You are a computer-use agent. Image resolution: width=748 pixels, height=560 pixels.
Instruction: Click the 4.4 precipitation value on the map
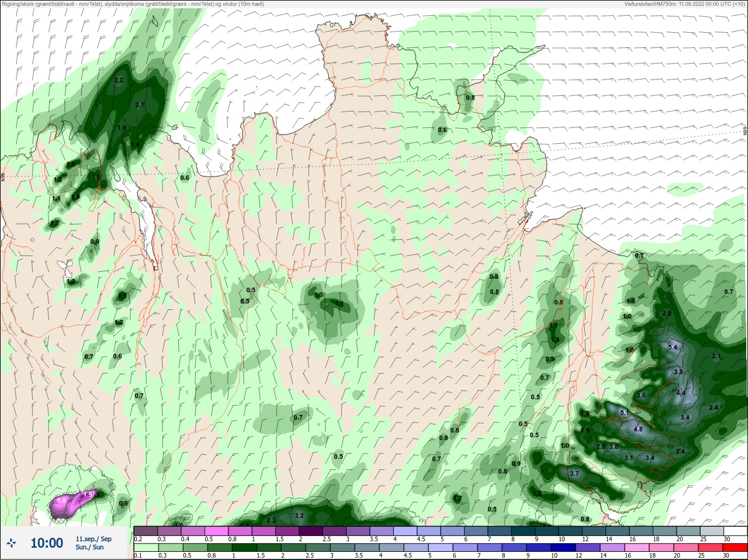pos(681,393)
